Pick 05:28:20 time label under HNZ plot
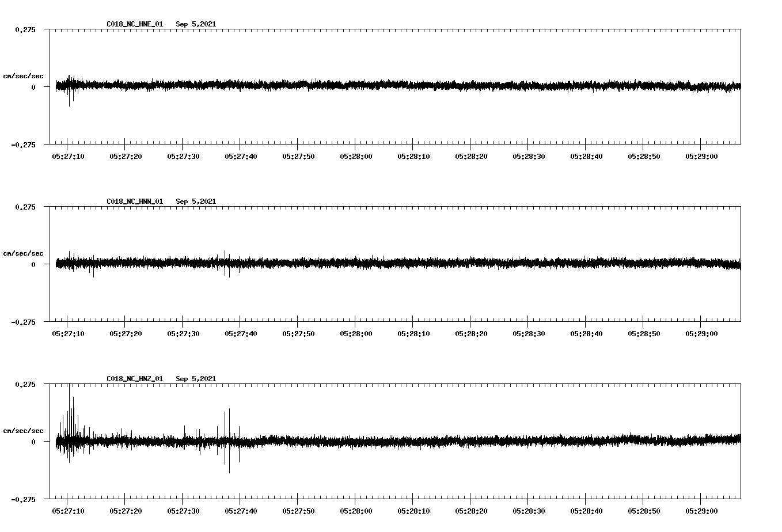The height and width of the screenshot is (532, 782). pyautogui.click(x=471, y=511)
